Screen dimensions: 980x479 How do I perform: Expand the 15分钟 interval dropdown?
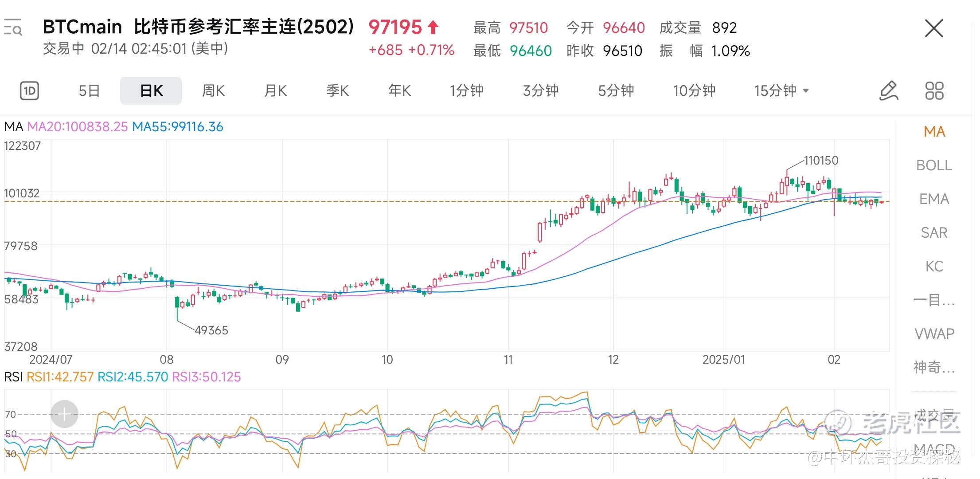[782, 91]
